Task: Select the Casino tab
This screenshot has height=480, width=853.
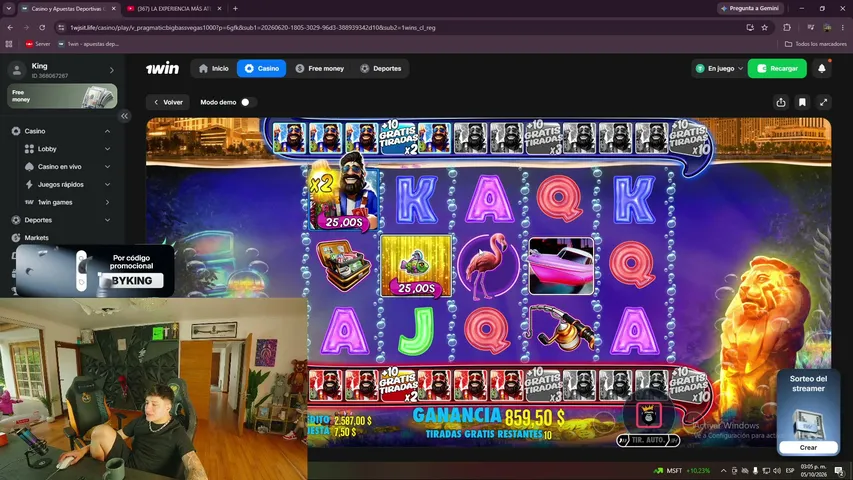Action: 262,69
